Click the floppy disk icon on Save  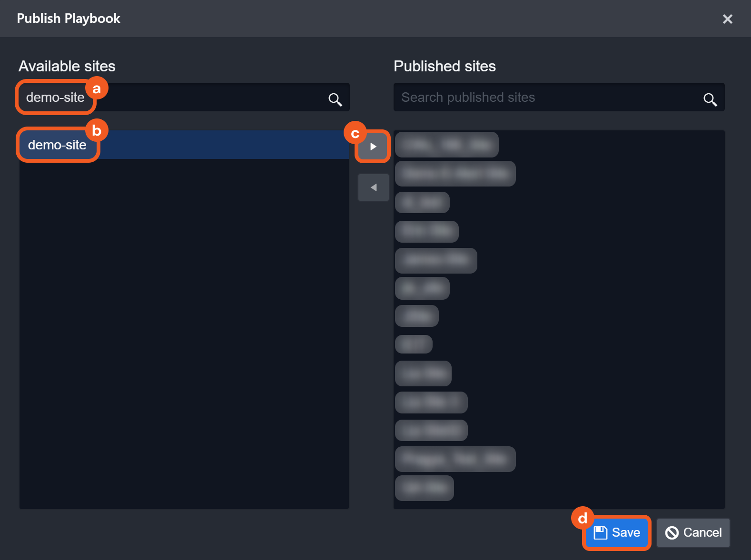(601, 532)
